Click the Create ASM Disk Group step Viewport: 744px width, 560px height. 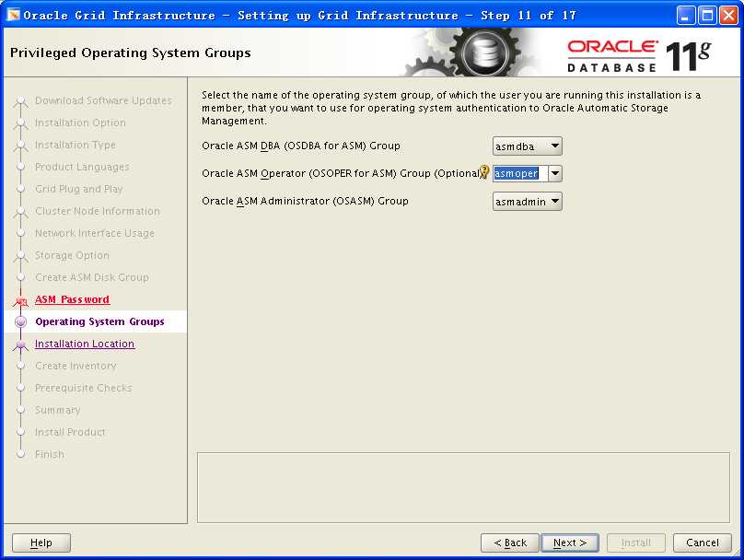[92, 277]
